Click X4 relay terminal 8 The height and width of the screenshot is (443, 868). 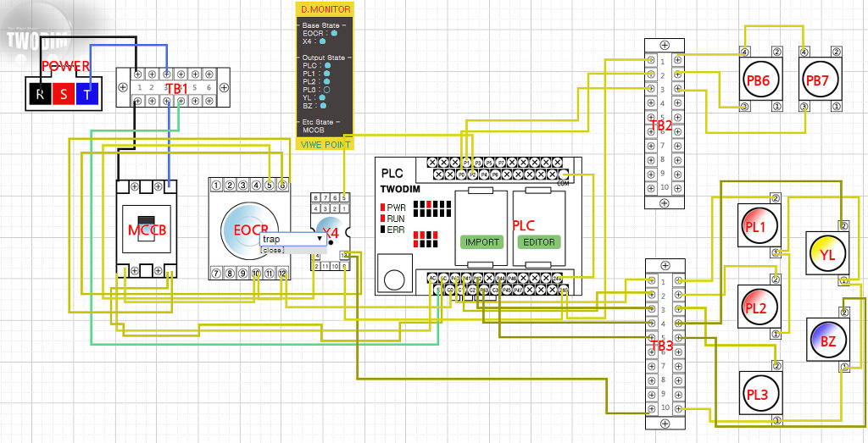pos(315,198)
